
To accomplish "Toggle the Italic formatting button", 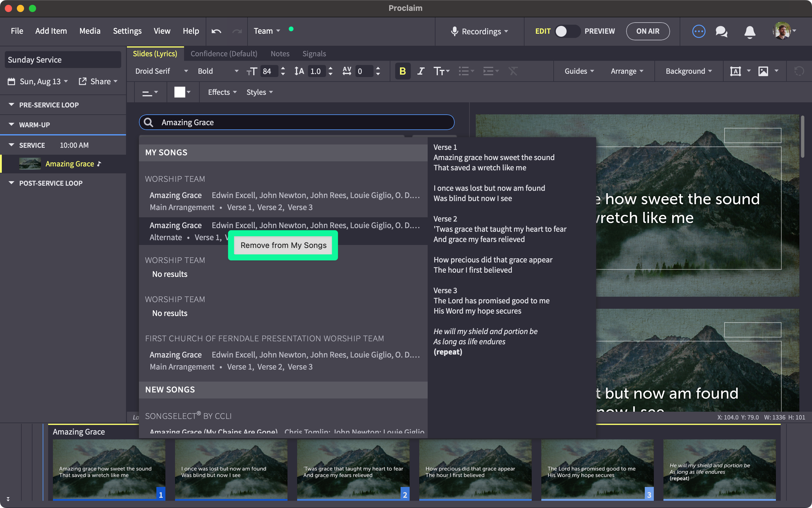I will (x=421, y=71).
